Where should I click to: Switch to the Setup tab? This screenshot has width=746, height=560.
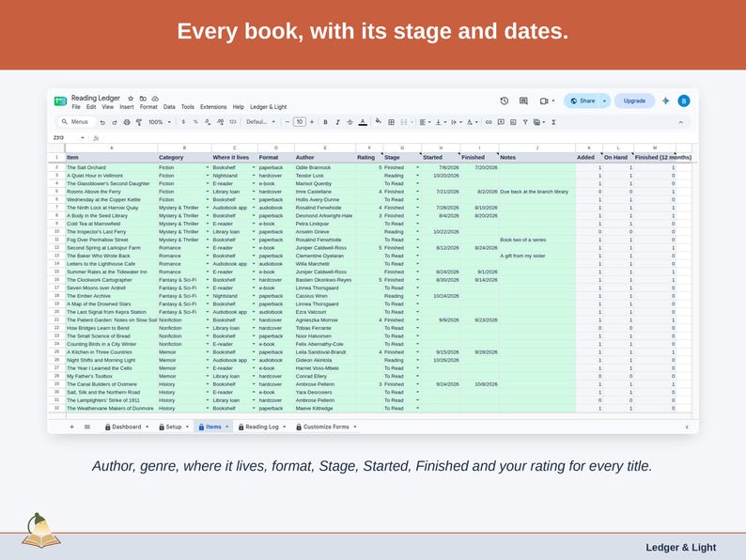(x=173, y=427)
